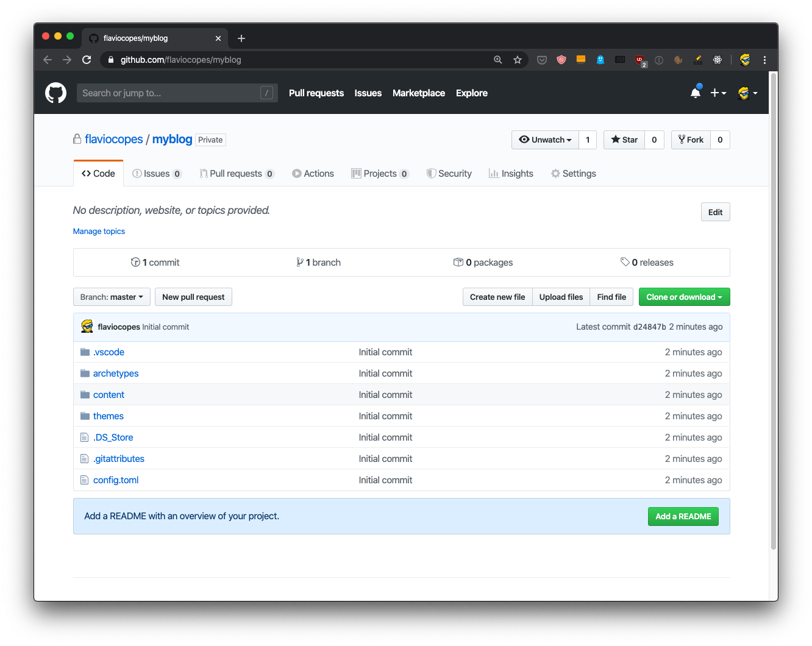Open the config.toml file
Viewport: 812px width, 646px height.
[x=116, y=480]
